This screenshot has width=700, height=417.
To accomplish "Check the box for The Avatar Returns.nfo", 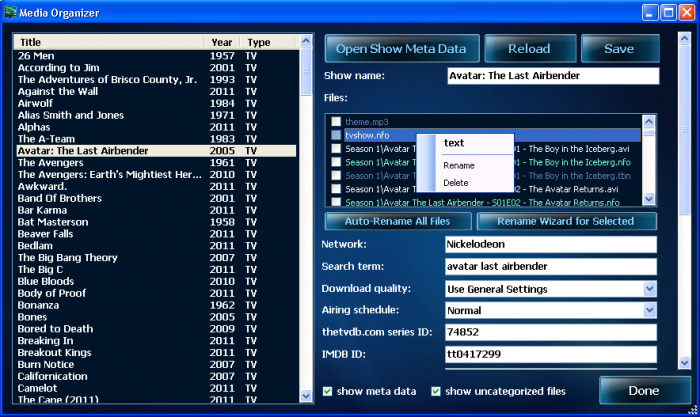I will pyautogui.click(x=336, y=202).
